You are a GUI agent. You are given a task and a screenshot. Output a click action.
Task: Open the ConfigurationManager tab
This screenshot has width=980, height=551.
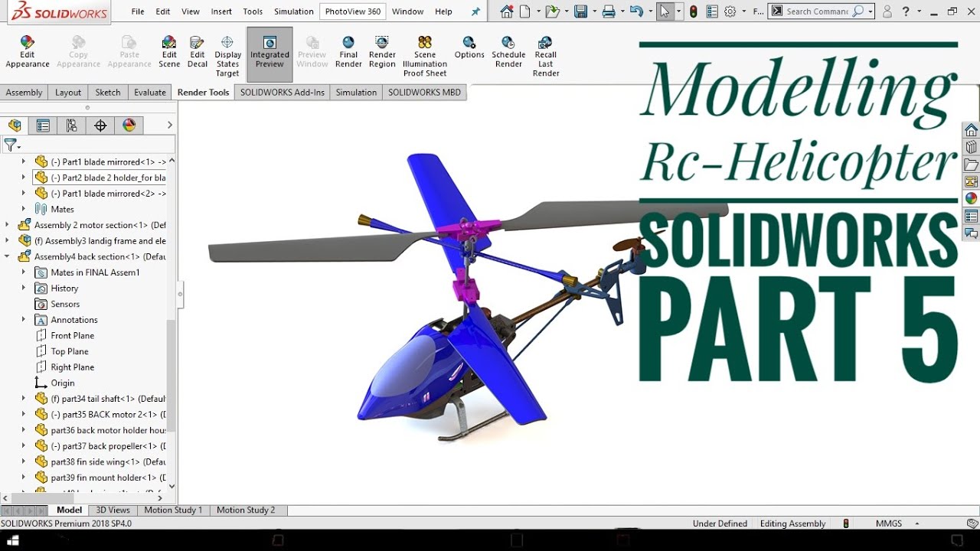[x=71, y=126]
